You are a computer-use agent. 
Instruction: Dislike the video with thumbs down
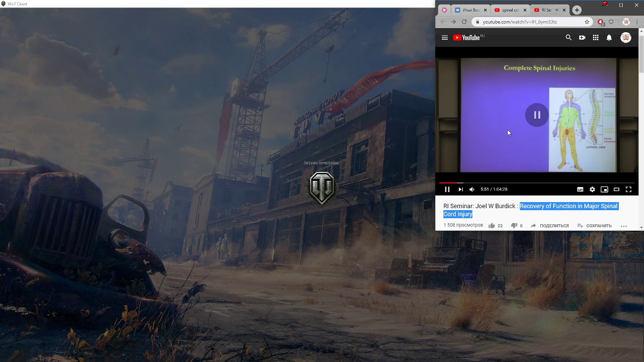pyautogui.click(x=514, y=226)
